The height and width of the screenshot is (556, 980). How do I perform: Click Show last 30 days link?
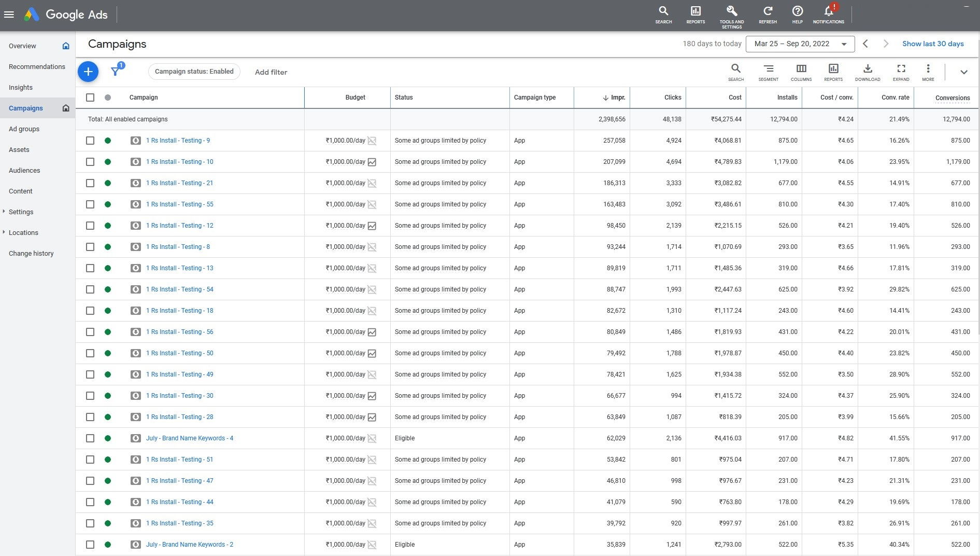point(932,44)
